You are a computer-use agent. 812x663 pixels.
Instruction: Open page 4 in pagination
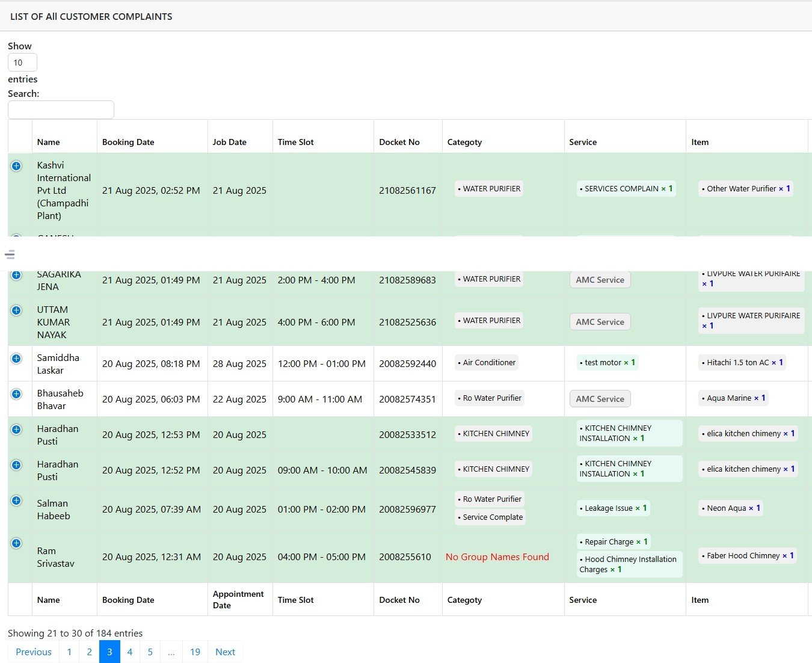point(129,652)
